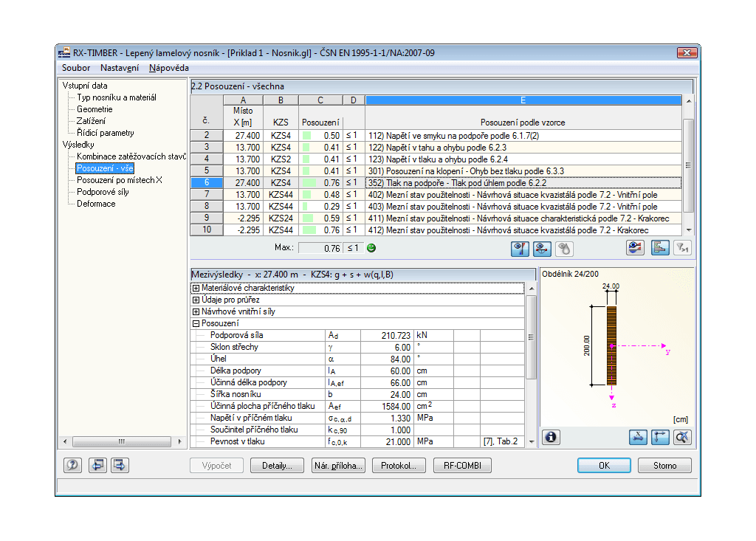Click the Výpočet button
This screenshot has width=756, height=541.
tap(216, 465)
